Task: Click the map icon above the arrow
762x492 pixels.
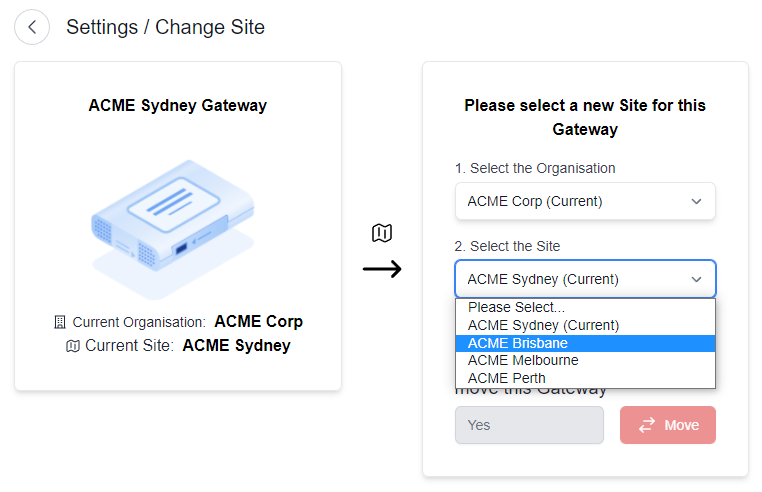Action: pyautogui.click(x=382, y=233)
